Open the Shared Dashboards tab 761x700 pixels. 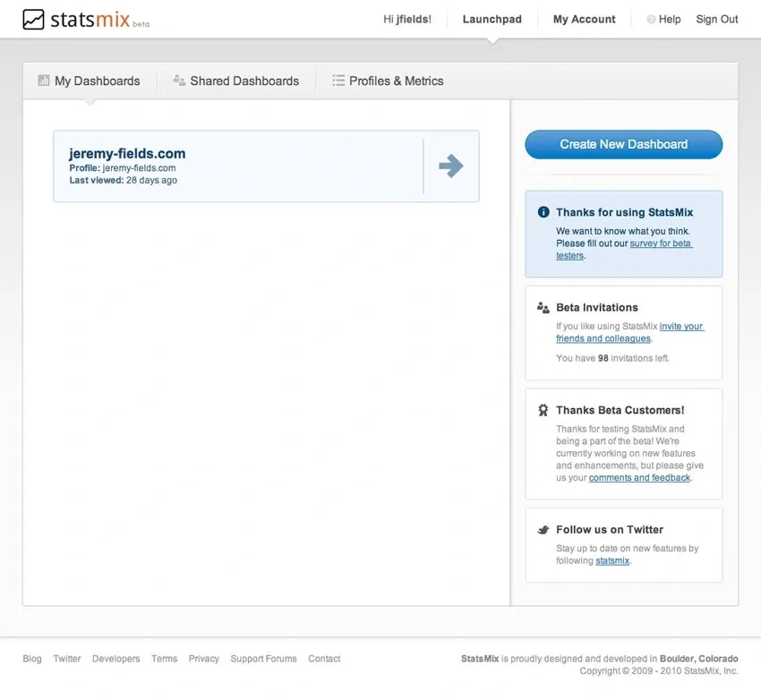244,81
